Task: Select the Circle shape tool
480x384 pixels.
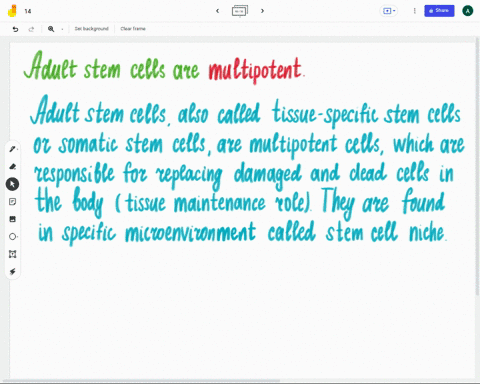Action: [x=13, y=237]
